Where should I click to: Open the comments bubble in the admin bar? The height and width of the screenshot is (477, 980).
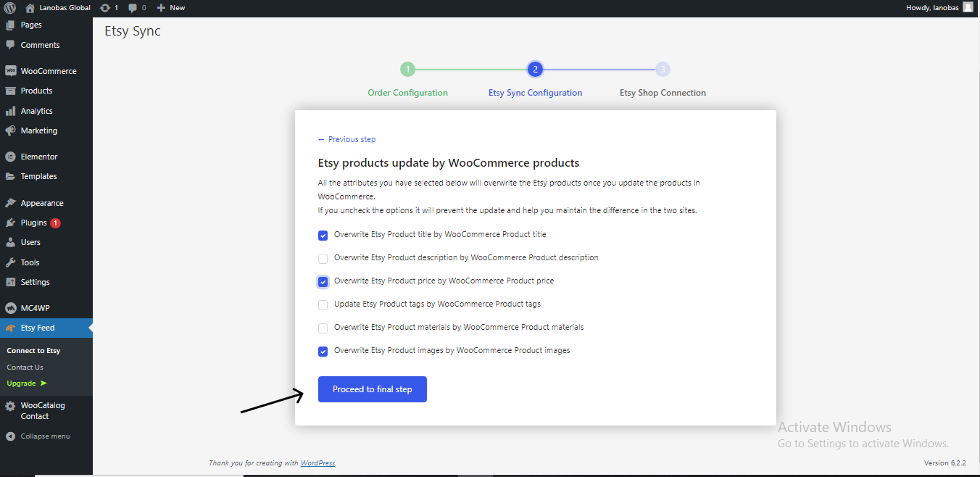coord(133,7)
